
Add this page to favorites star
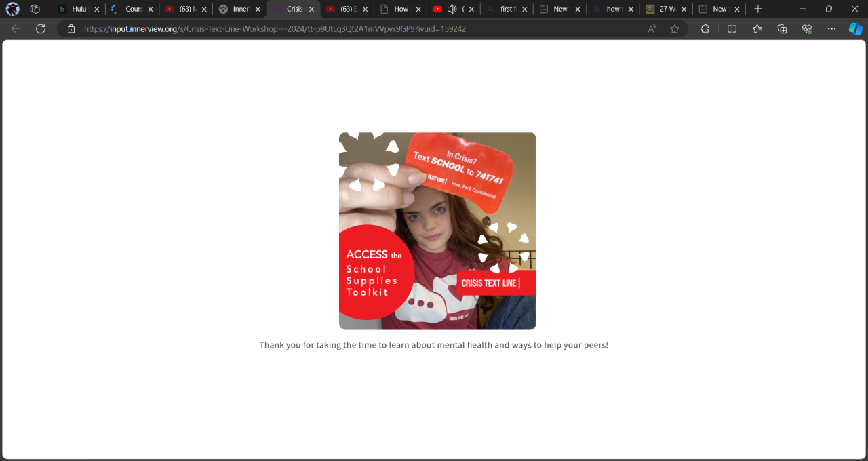coord(675,29)
